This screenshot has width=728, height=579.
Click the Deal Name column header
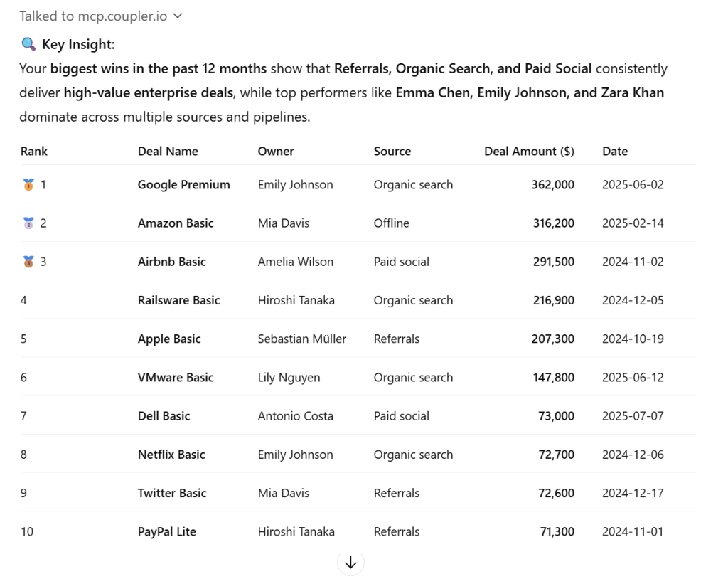point(168,151)
